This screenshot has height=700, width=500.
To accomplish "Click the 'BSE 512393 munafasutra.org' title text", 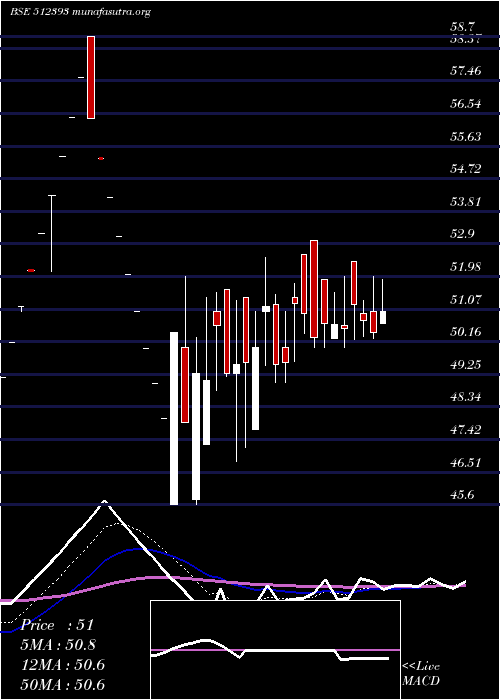I will click(80, 12).
